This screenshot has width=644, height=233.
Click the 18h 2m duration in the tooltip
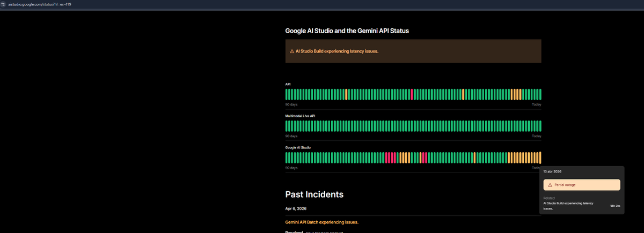615,206
